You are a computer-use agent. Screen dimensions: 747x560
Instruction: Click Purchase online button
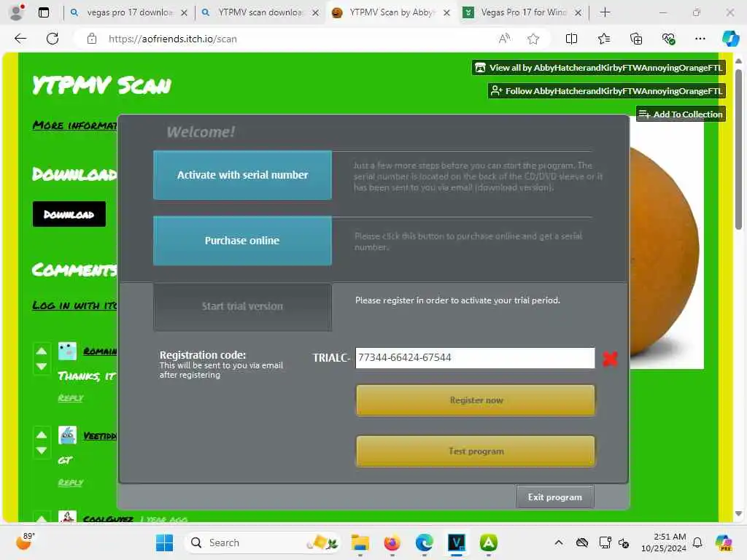pos(242,241)
